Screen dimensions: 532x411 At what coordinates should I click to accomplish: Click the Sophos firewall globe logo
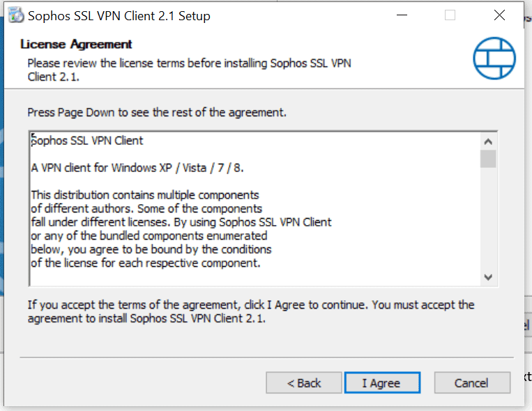click(494, 58)
